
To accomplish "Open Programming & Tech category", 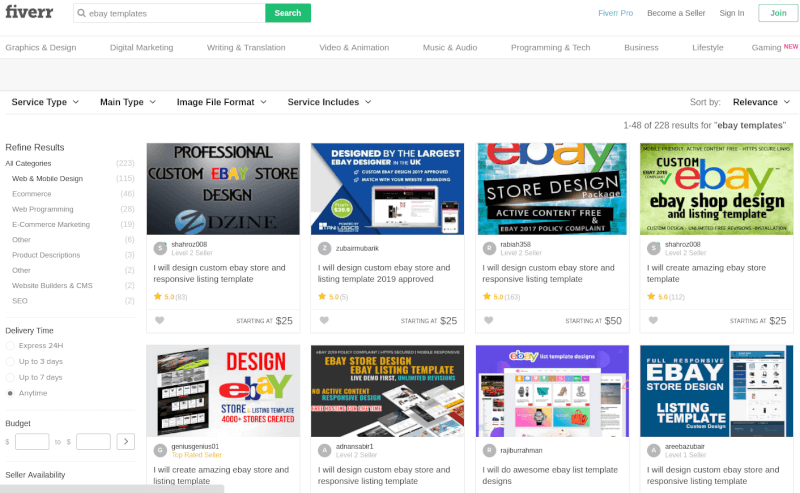I will tap(551, 47).
